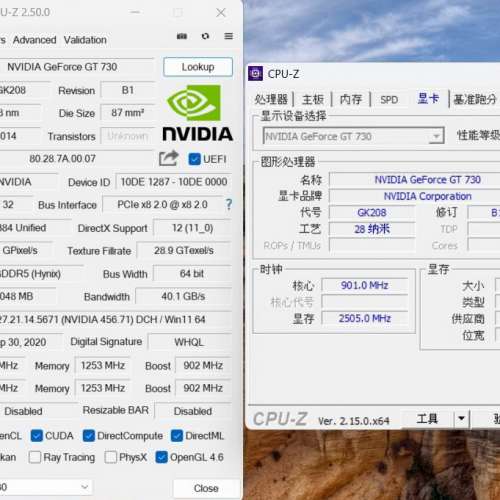Viewport: 500px width, 500px height.
Task: Click the GPU-Z screenshot camera icon
Action: tap(182, 36)
